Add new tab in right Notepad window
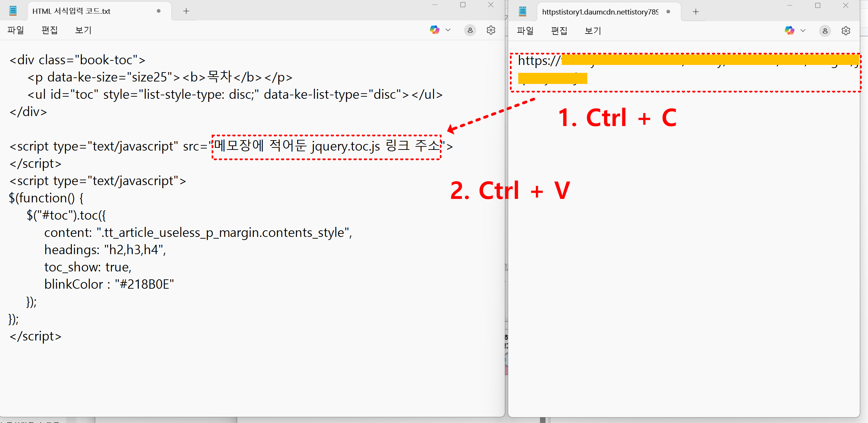The image size is (868, 423). point(696,12)
